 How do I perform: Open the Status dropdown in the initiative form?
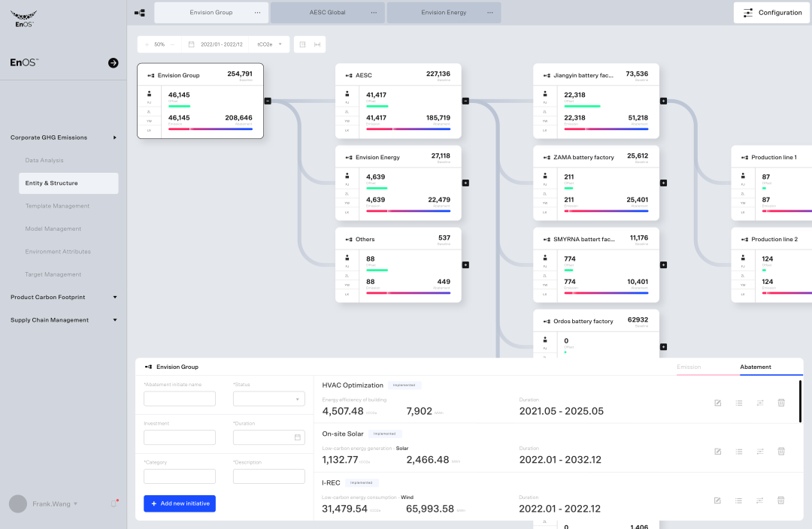click(268, 399)
